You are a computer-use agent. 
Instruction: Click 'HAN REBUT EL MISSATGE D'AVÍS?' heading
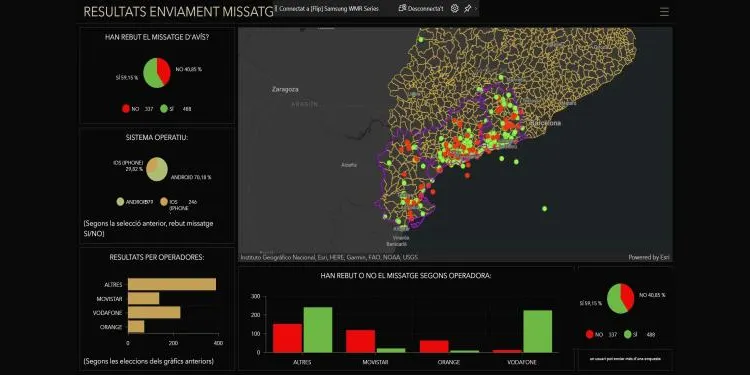pyautogui.click(x=157, y=37)
